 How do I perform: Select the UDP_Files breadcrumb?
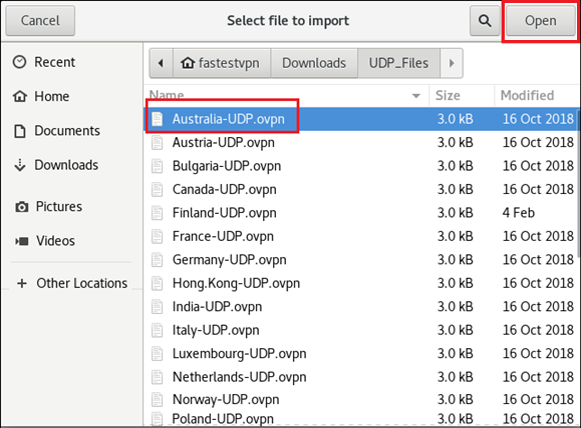tap(399, 63)
